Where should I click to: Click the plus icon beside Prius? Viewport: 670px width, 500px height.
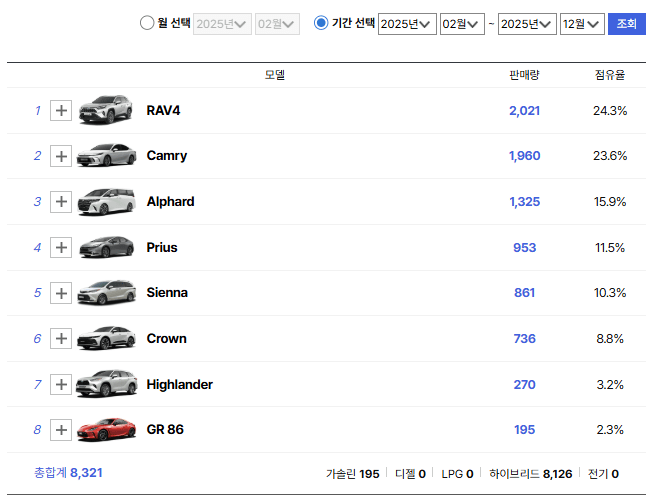pos(61,248)
